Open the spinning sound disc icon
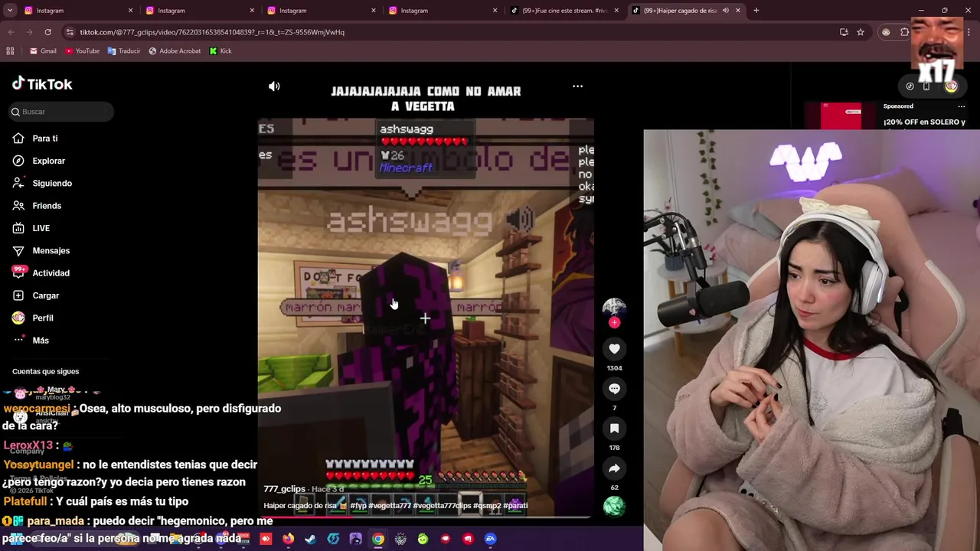 click(x=614, y=507)
